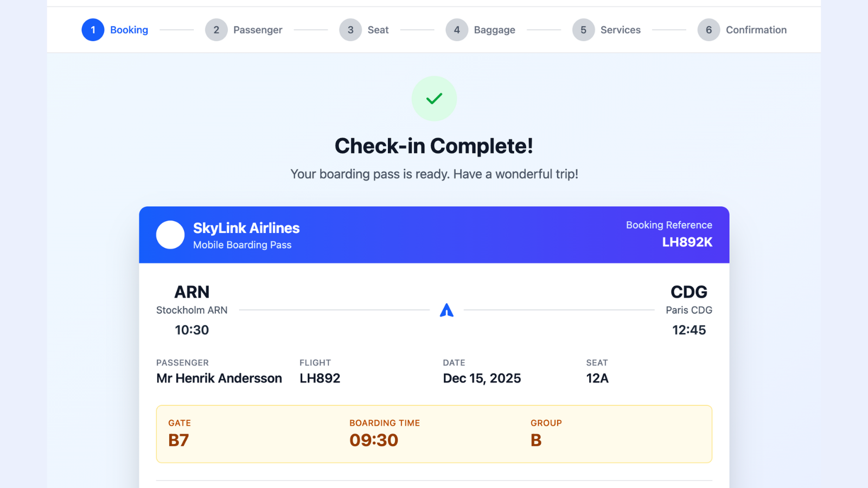
Task: Open the Services step label
Action: pos(621,30)
